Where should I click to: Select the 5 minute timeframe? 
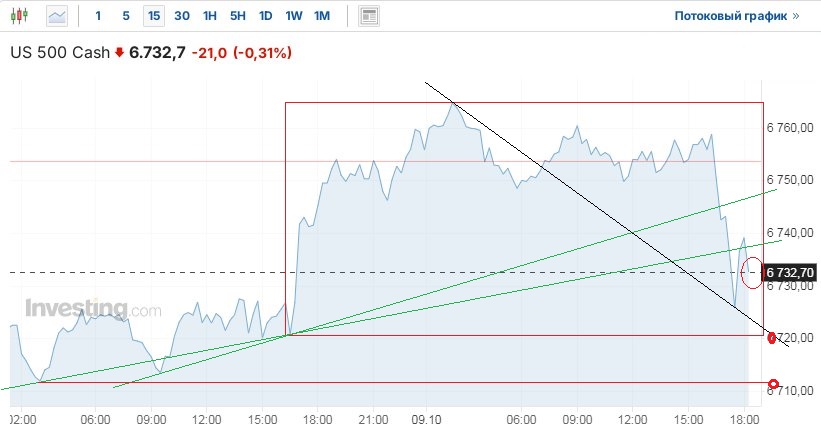125,16
